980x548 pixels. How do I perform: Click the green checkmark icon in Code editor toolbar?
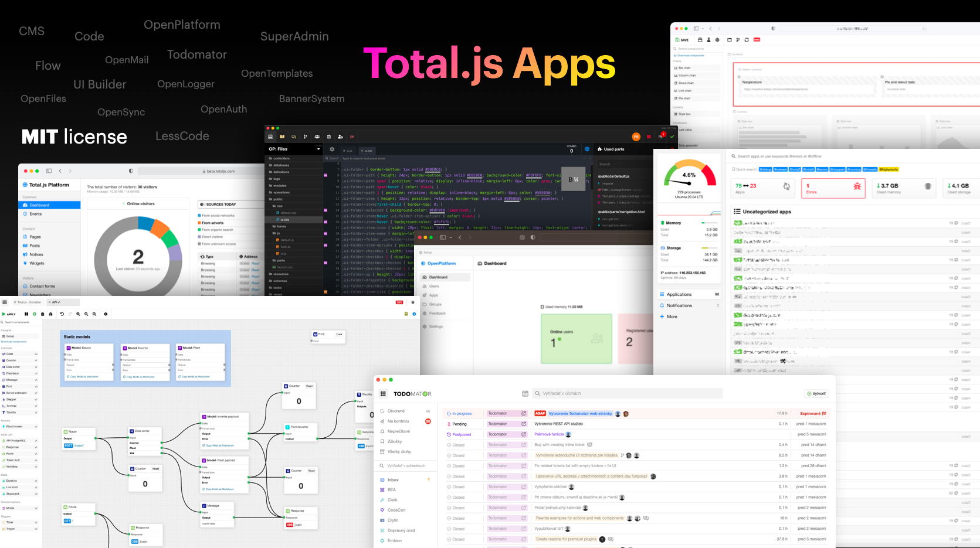tap(672, 137)
